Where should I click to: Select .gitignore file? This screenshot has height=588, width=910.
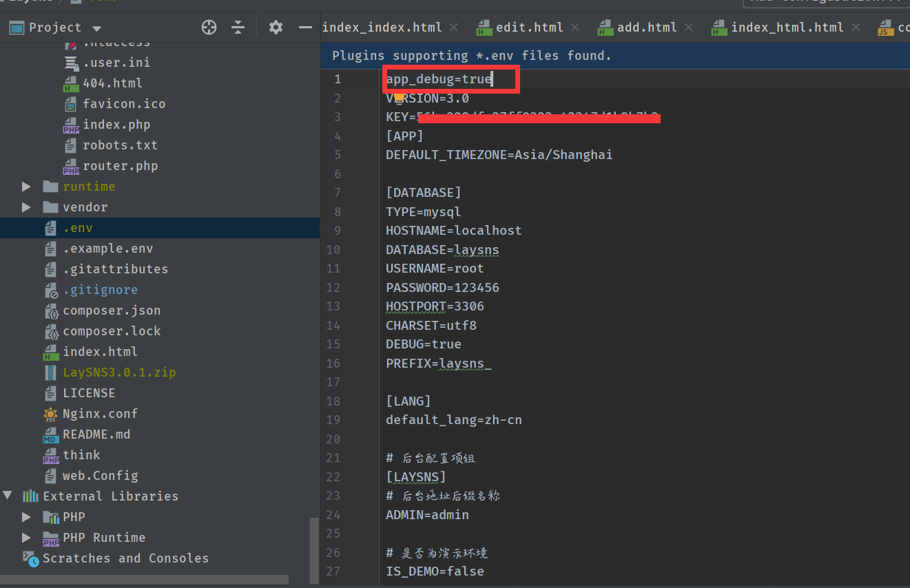101,290
